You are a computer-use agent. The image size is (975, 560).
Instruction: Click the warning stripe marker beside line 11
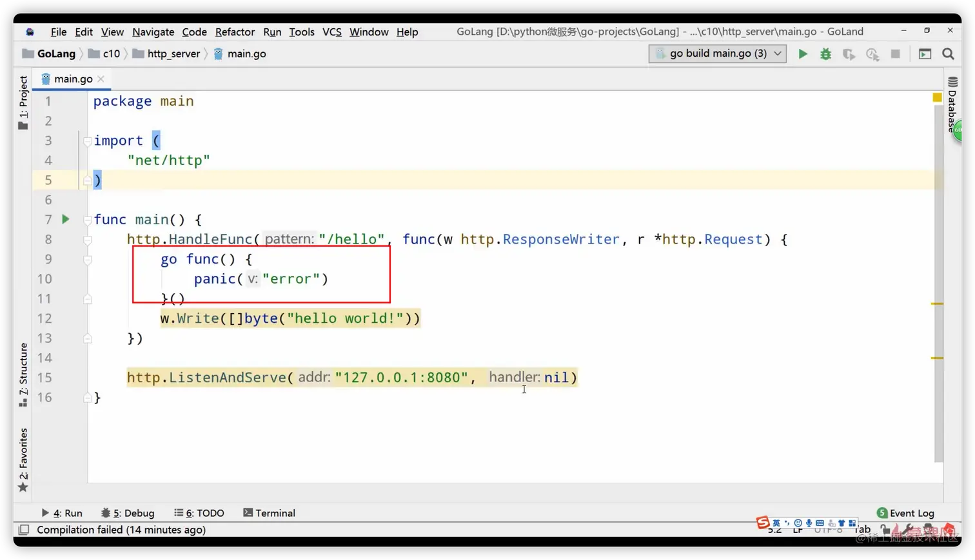click(x=938, y=304)
